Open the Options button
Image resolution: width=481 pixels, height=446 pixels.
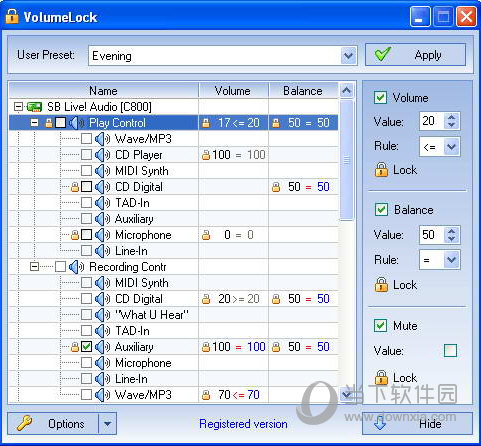(53, 424)
